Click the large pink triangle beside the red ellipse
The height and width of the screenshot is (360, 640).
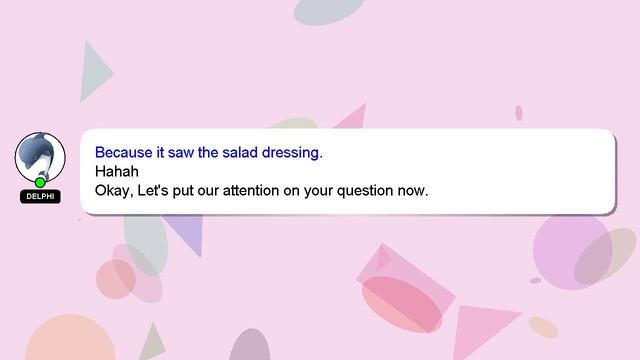click(482, 330)
